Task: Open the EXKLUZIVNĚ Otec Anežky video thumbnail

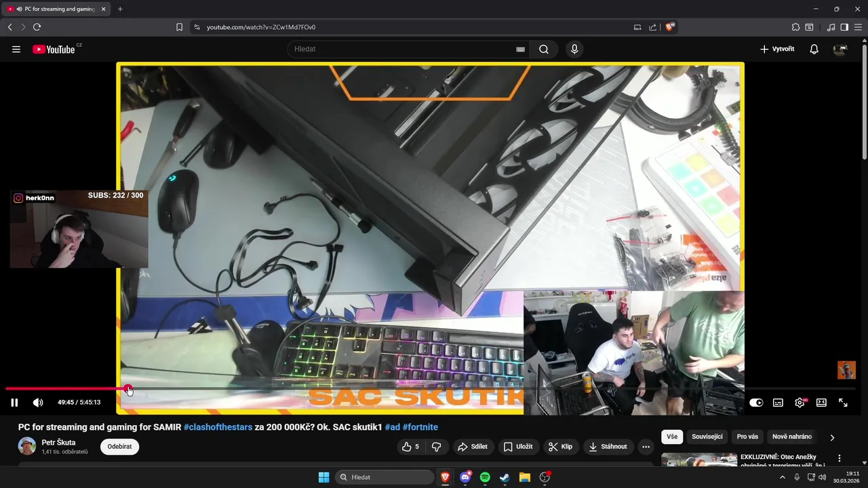Action: tap(699, 460)
